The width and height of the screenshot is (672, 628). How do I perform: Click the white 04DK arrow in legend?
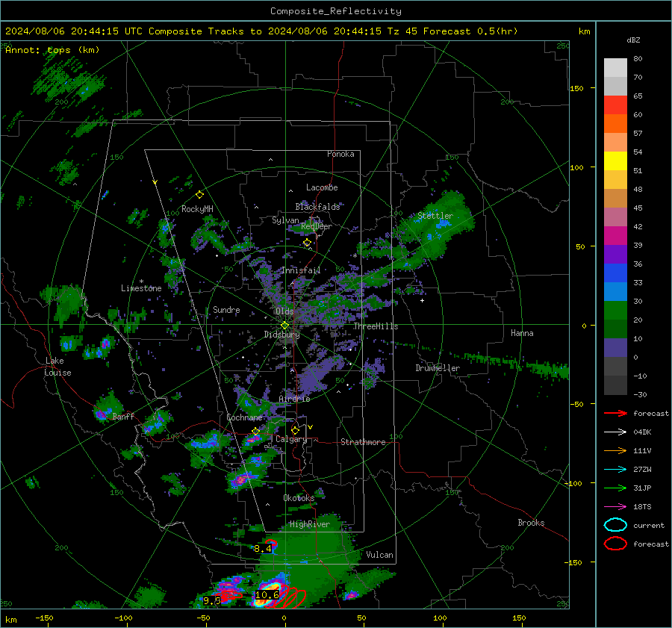pos(615,432)
